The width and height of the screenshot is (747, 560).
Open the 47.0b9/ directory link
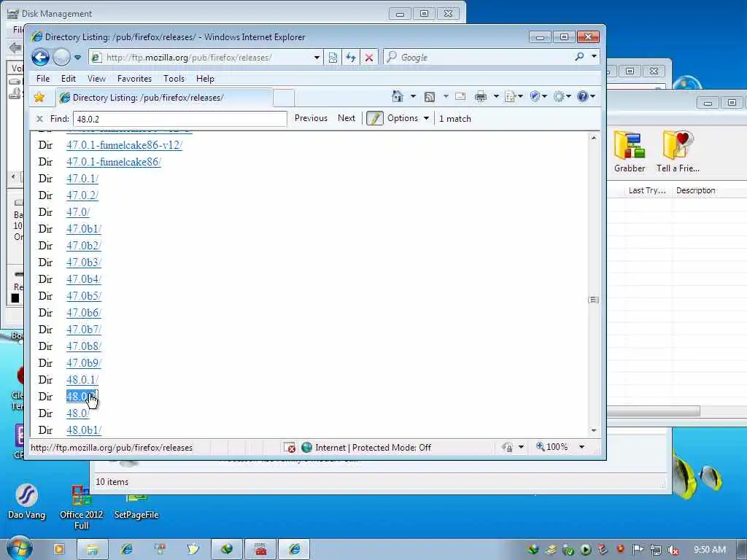point(84,363)
